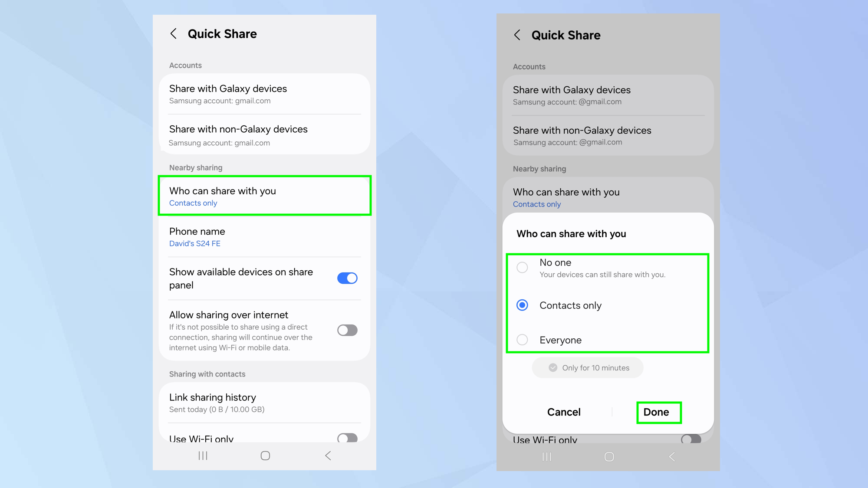This screenshot has height=488, width=868.
Task: Turn on Use Wi-Fi only
Action: [346, 439]
